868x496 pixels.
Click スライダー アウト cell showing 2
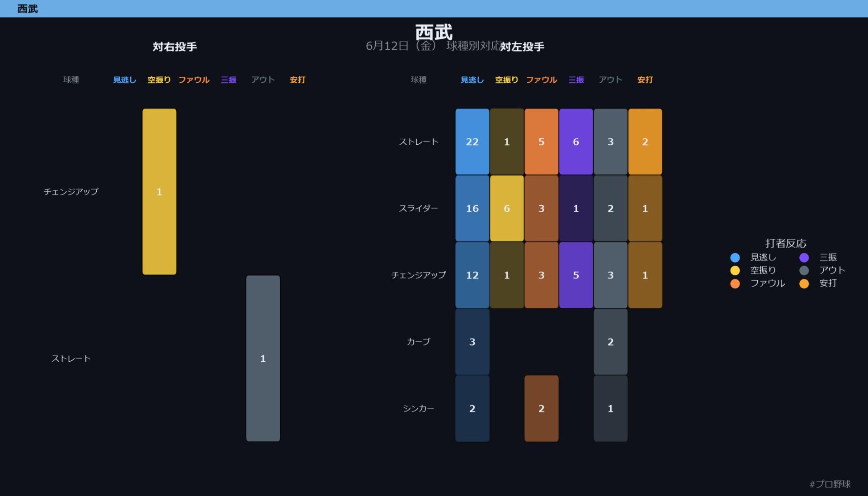611,208
